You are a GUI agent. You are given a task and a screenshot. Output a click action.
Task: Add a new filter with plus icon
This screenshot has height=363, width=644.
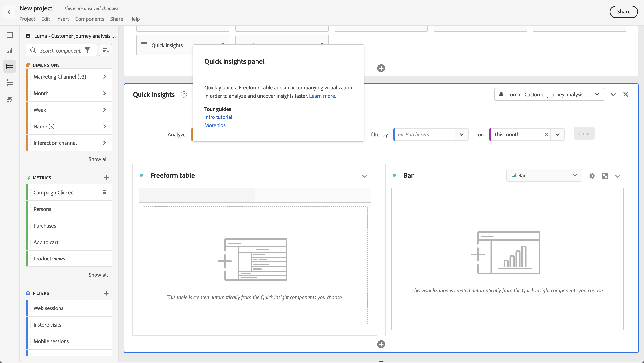coord(106,293)
